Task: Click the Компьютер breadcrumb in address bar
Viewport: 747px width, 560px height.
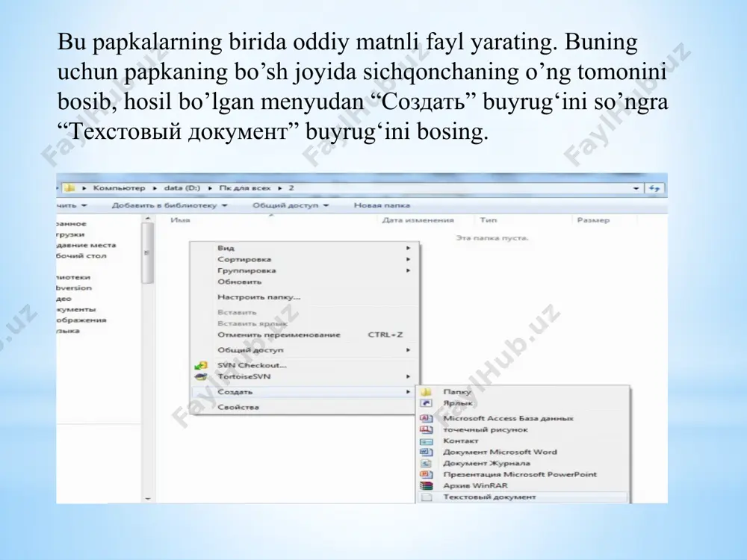Action: tap(119, 188)
